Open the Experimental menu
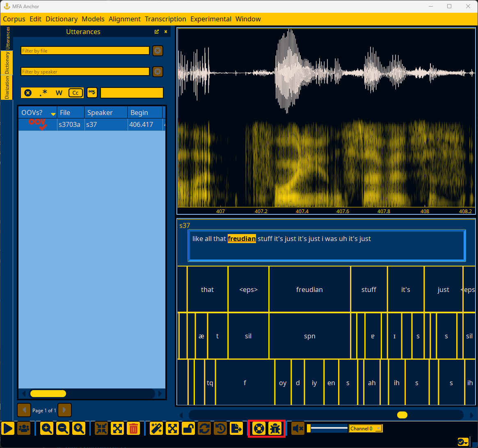Viewport: 478px width, 448px height. [x=211, y=19]
